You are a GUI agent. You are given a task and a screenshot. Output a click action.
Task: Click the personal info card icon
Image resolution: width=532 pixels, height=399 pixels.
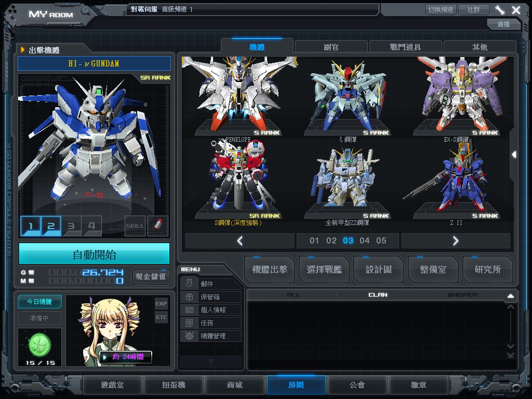click(x=190, y=310)
